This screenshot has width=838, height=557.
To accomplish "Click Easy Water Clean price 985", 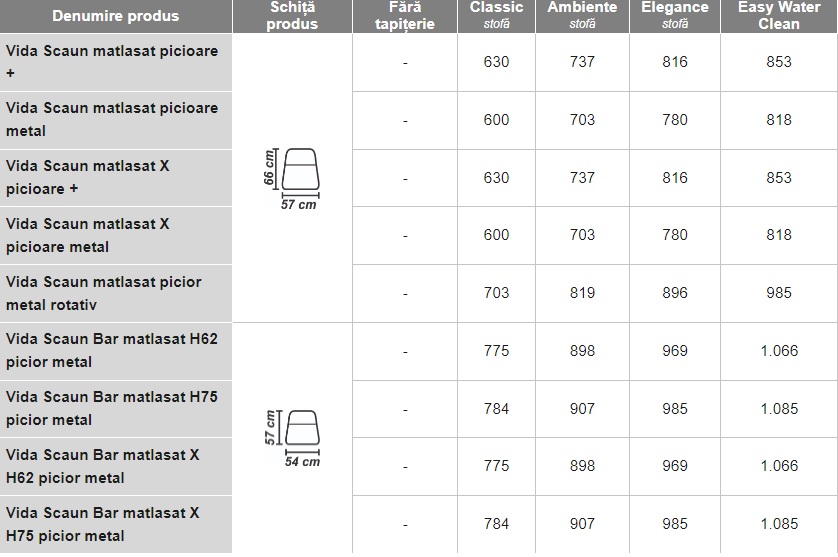I will point(779,293).
